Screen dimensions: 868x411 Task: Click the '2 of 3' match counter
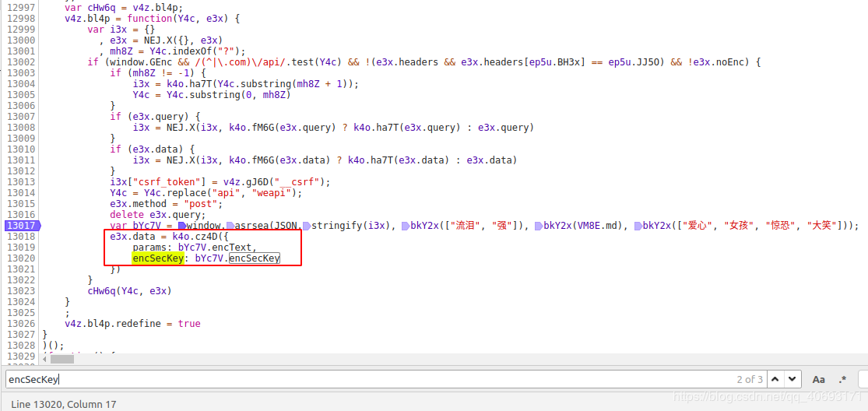750,379
